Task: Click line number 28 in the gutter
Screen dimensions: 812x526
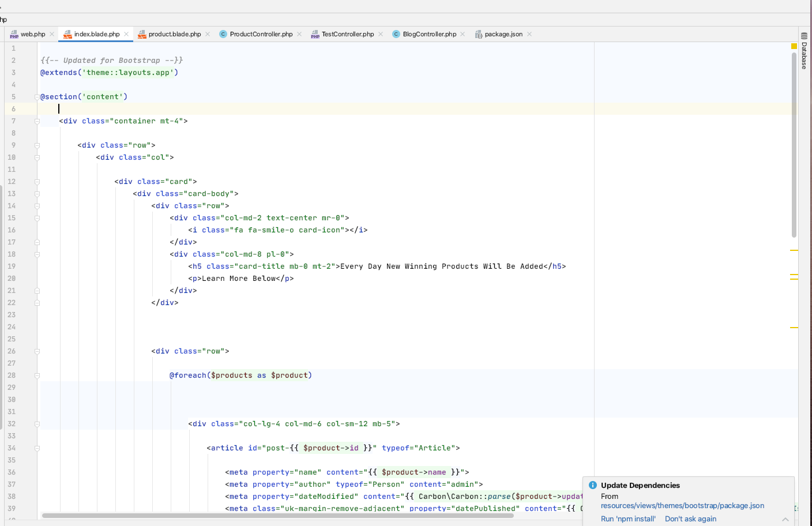Action: pos(12,375)
